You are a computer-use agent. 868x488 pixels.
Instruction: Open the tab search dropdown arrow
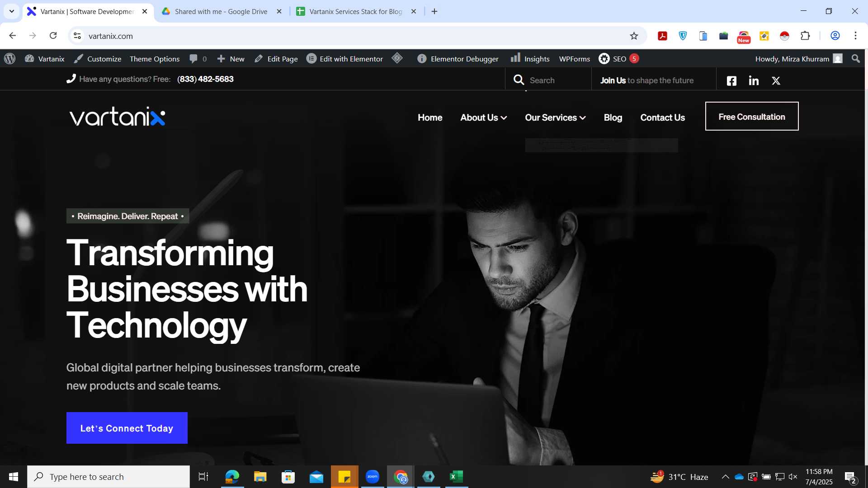[11, 11]
